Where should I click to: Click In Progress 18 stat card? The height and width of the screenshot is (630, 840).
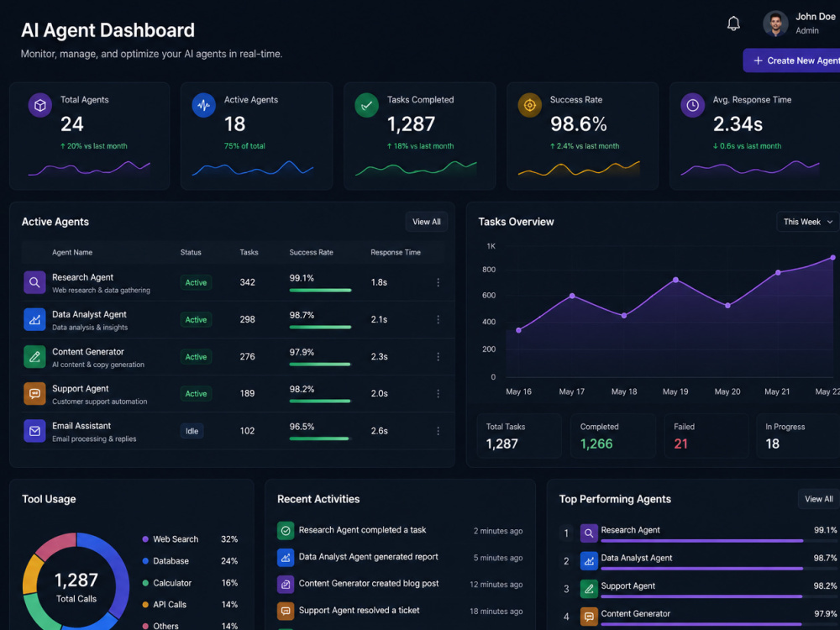[798, 435]
